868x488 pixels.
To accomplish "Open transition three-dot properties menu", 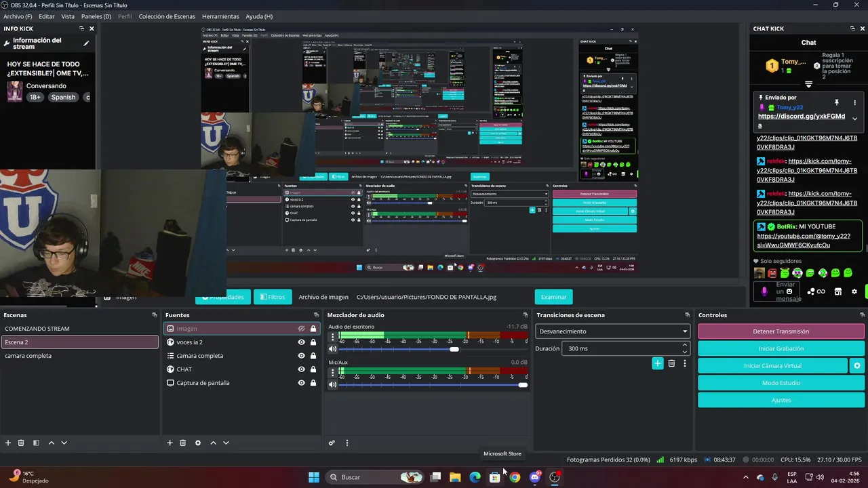I will point(685,363).
